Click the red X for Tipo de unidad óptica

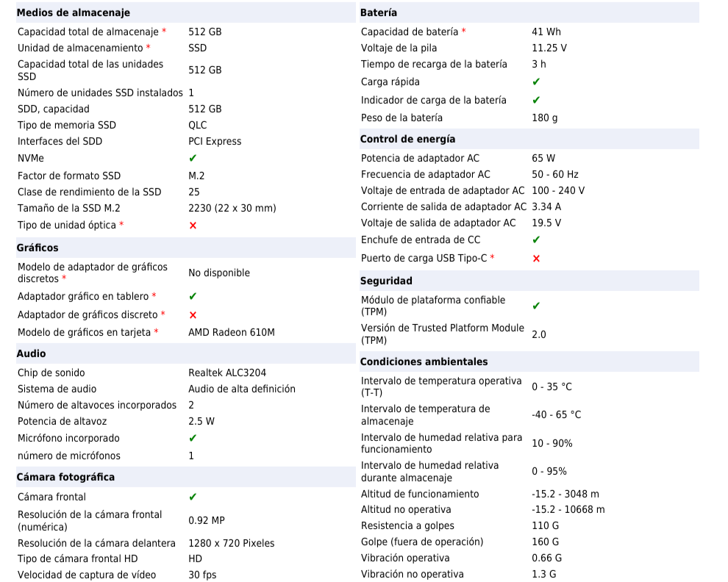(193, 226)
